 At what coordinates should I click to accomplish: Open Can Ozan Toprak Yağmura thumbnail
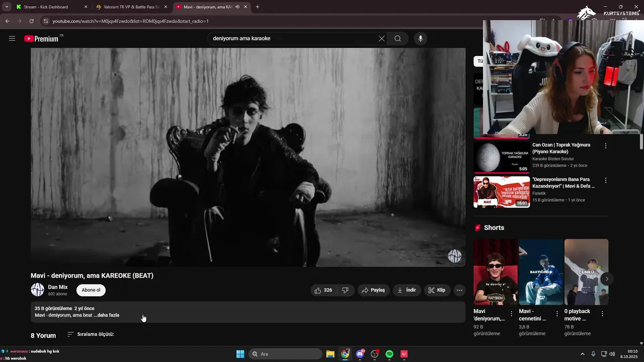point(501,157)
